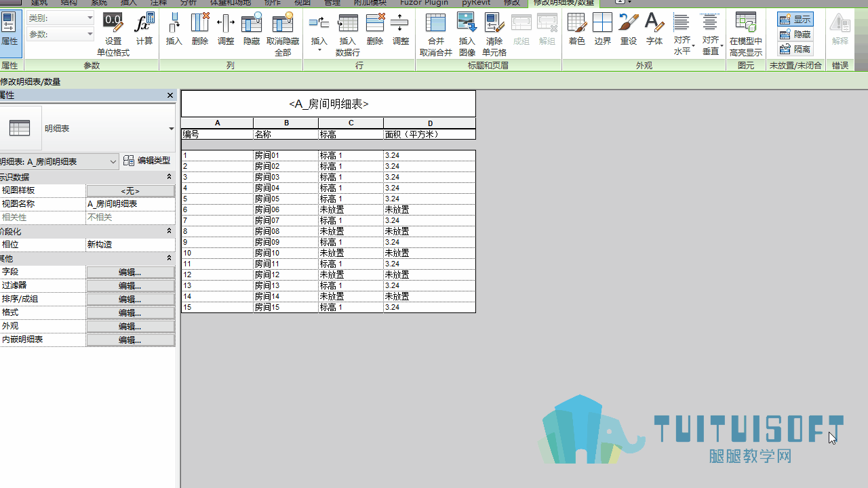Click the 重设 reset appearance icon
The height and width of the screenshot is (488, 868).
point(629,29)
